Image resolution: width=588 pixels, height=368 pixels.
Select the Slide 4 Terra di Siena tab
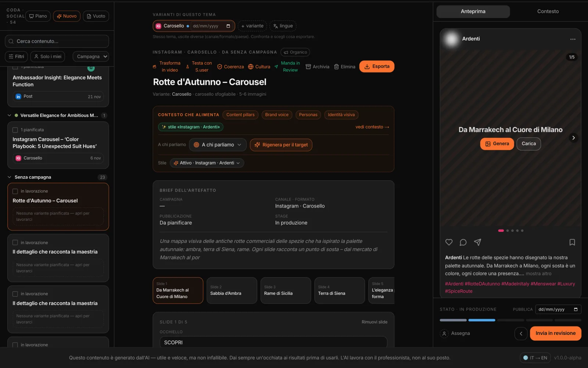tap(340, 290)
